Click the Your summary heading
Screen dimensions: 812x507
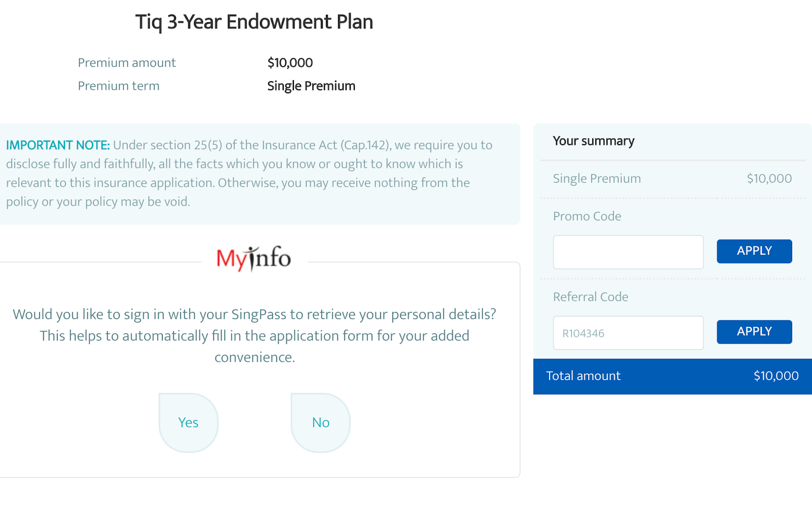(x=593, y=141)
